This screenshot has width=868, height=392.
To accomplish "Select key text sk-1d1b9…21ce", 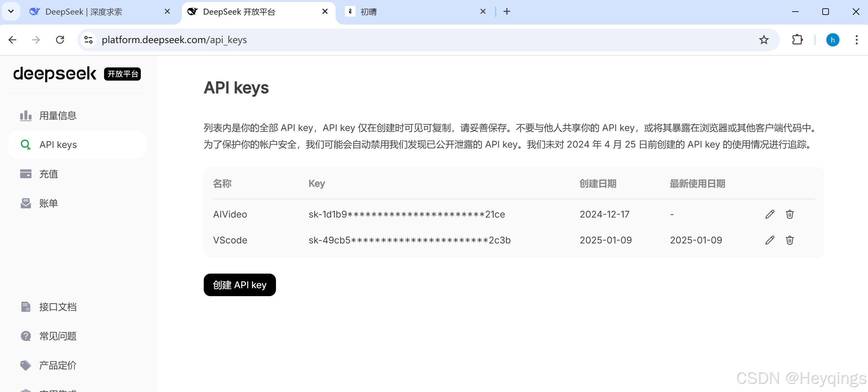I will tap(407, 214).
